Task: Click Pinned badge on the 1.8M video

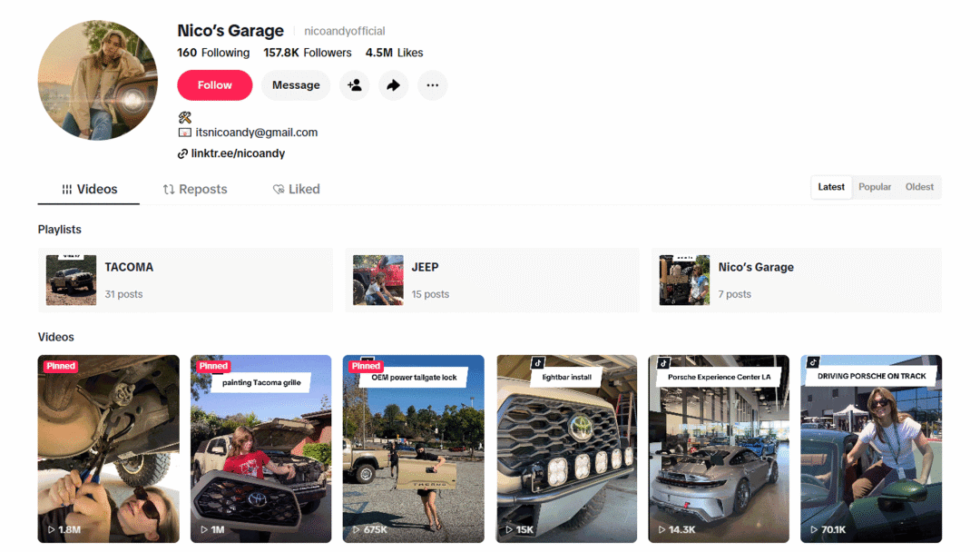Action: click(61, 366)
